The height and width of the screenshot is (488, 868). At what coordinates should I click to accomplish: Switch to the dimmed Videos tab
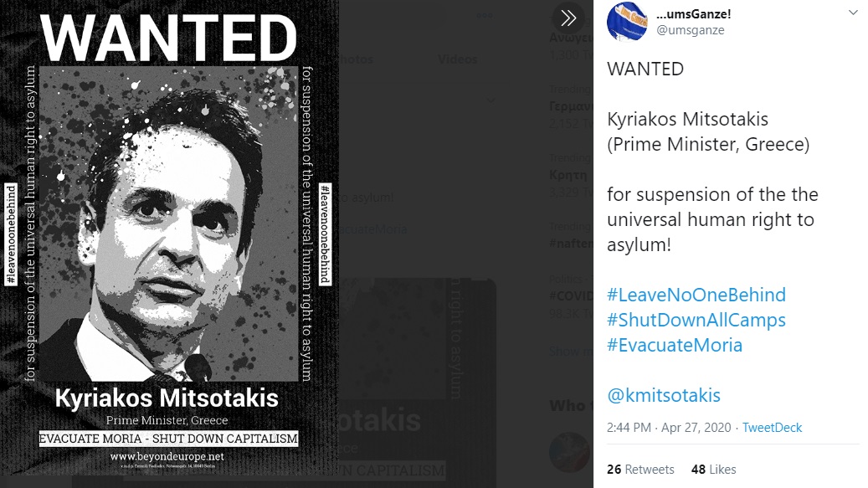point(457,59)
